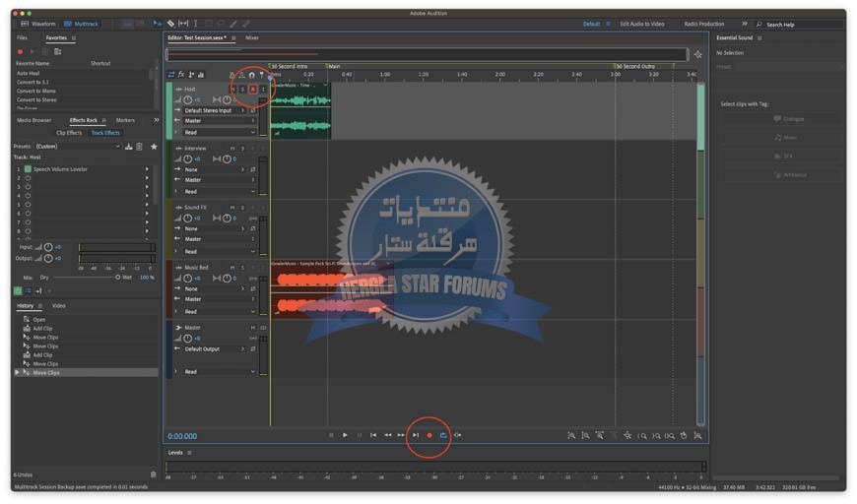Select the Time Selection tool
This screenshot has height=504, width=857.
195,24
